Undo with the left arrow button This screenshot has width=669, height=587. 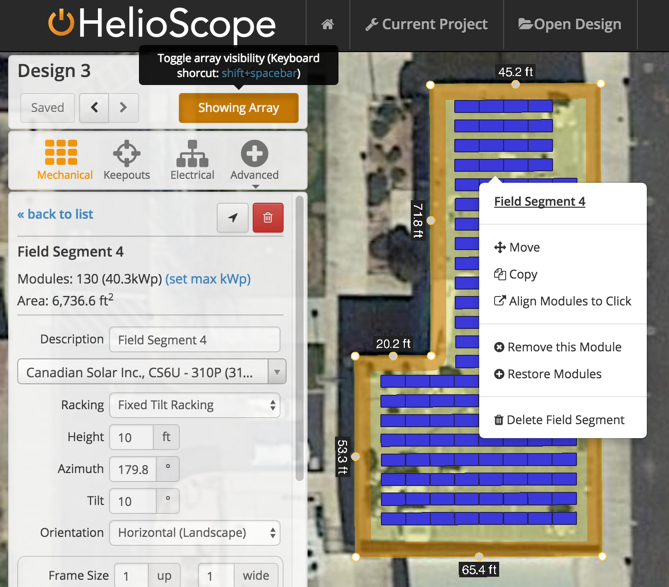[x=94, y=108]
